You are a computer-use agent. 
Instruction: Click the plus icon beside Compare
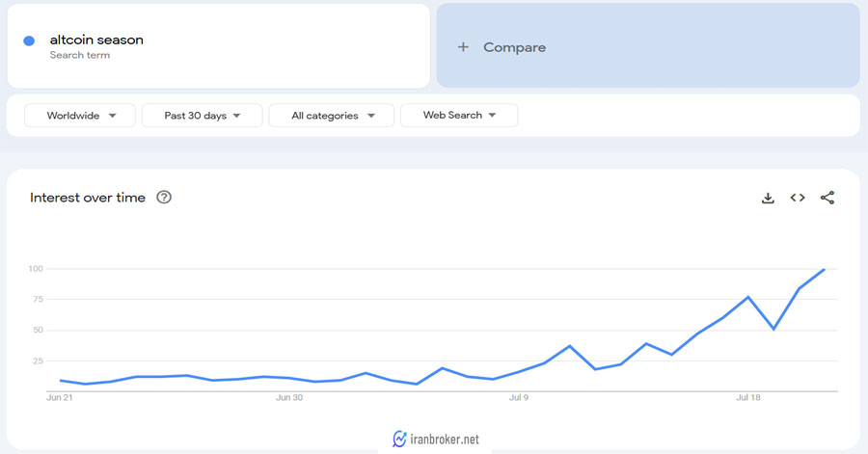pyautogui.click(x=463, y=47)
